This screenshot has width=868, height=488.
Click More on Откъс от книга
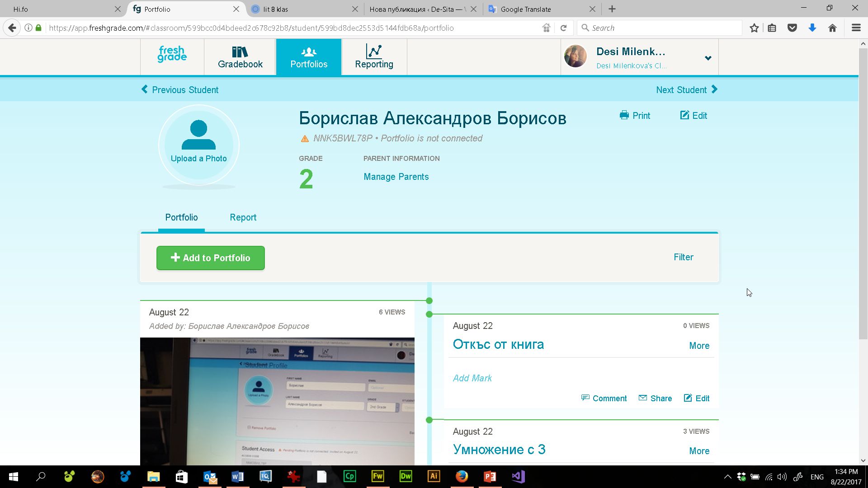[699, 346]
